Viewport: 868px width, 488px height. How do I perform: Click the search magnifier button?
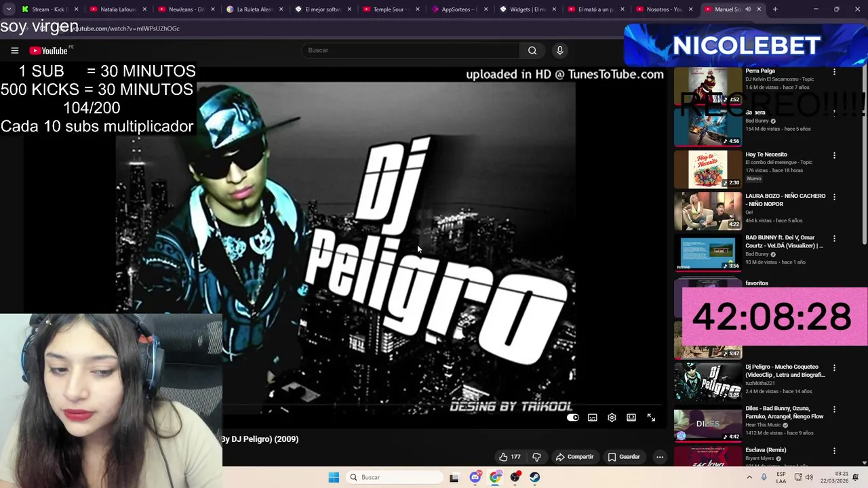pyautogui.click(x=532, y=50)
